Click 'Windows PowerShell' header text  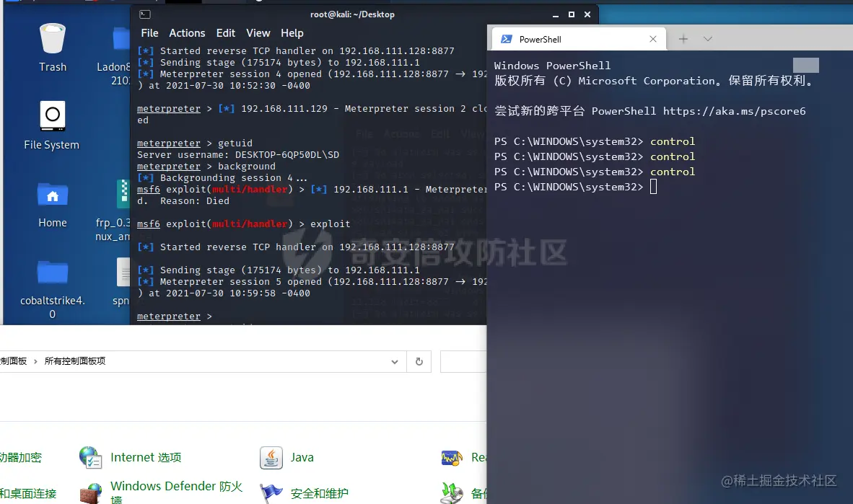tap(552, 66)
